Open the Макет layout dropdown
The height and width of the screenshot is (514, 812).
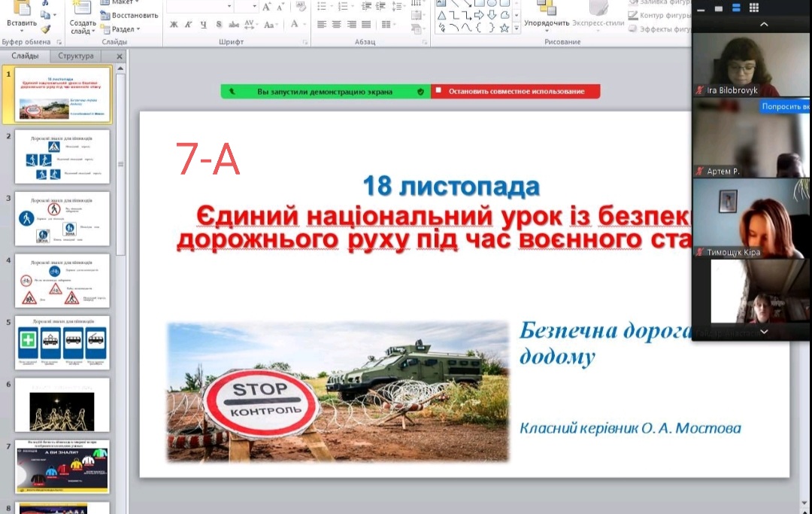point(120,2)
